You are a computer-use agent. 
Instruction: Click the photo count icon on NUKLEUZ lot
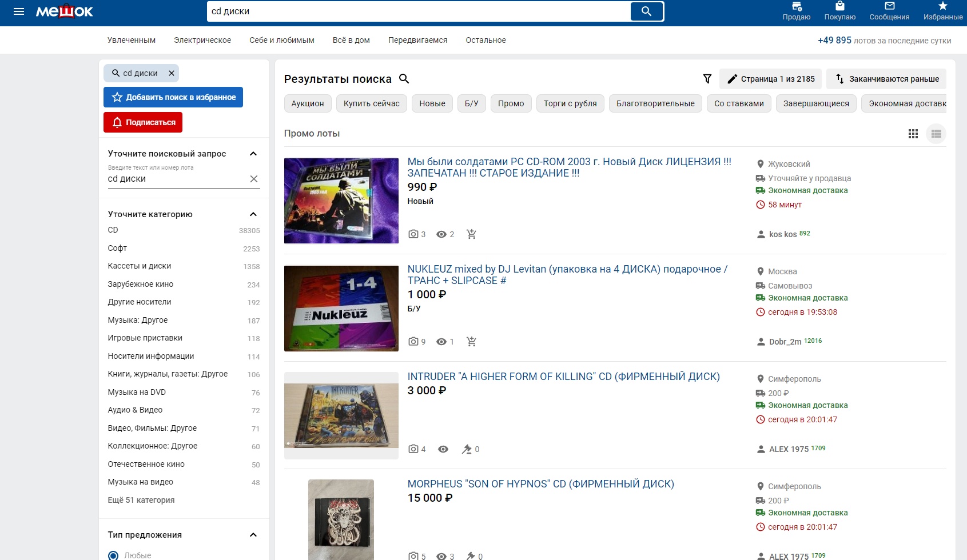point(413,342)
